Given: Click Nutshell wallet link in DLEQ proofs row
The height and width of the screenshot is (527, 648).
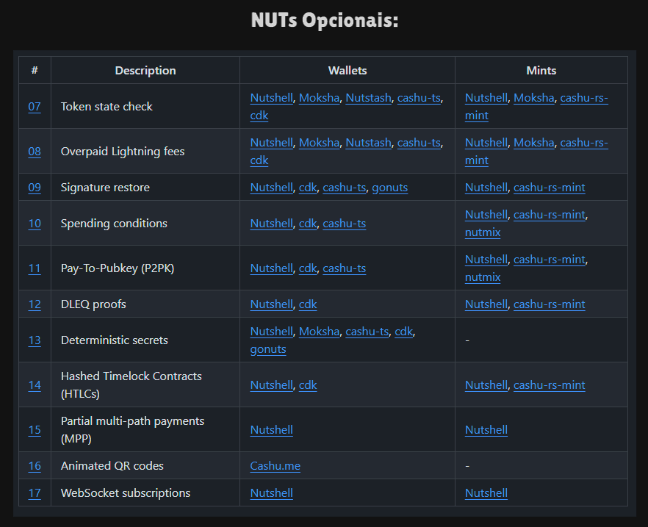Looking at the screenshot, I should tap(272, 304).
